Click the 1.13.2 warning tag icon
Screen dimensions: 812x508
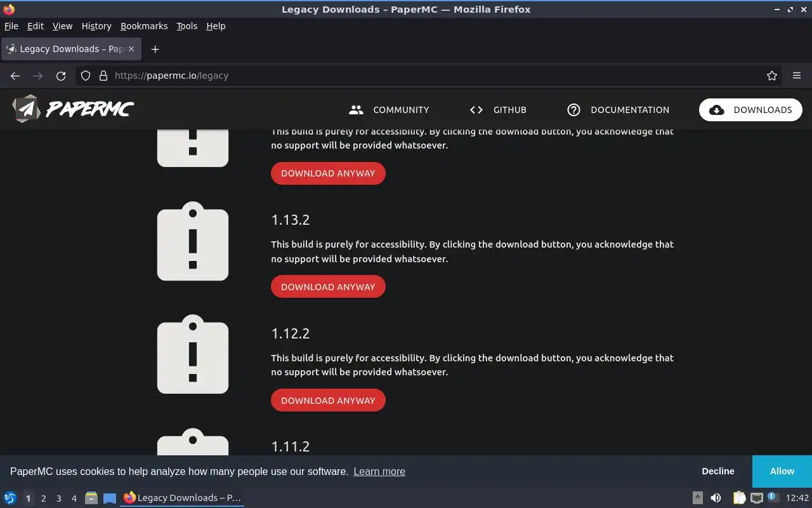coord(193,241)
